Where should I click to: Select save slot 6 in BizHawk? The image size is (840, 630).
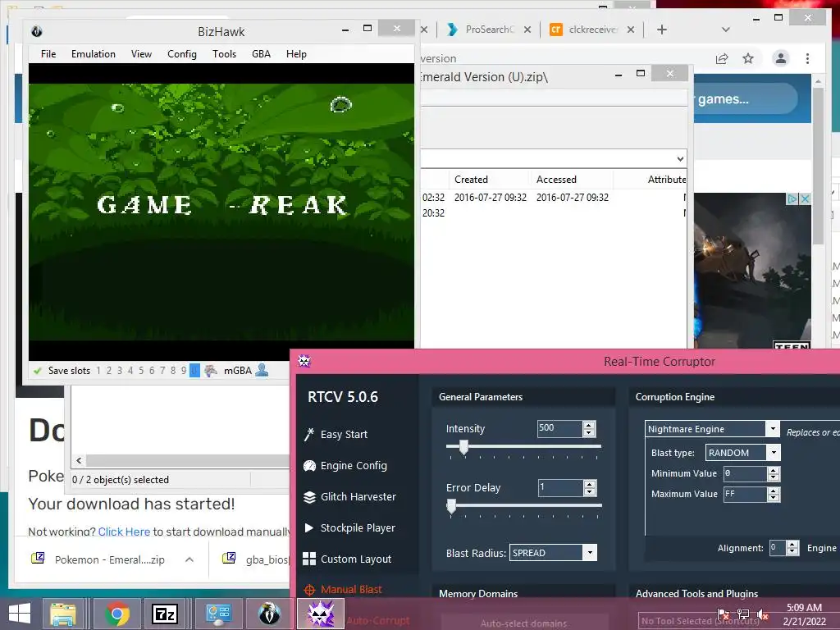(152, 371)
